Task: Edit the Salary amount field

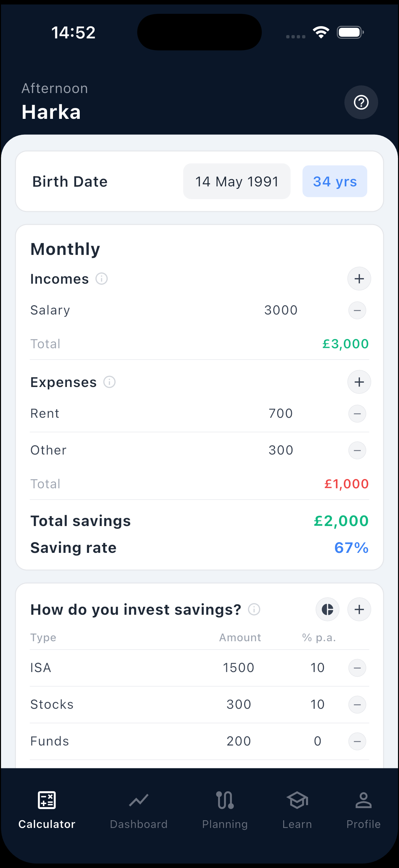Action: pyautogui.click(x=281, y=310)
